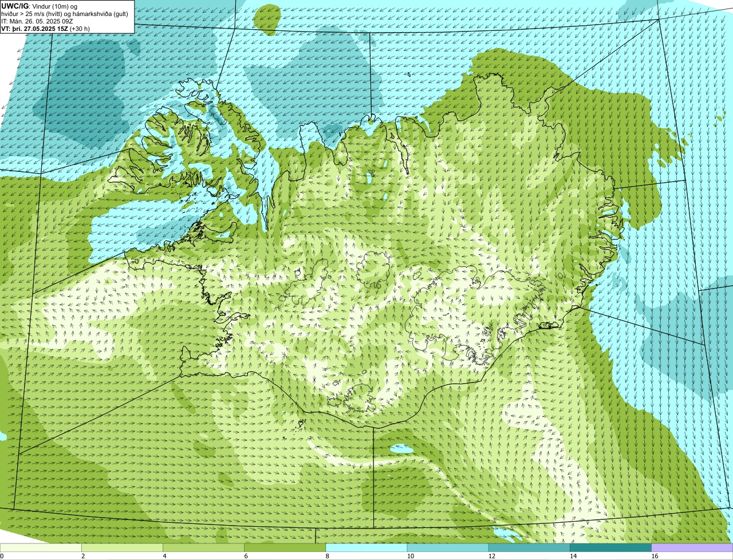Click the light green 2–4 m/s legend swatch
The width and height of the screenshot is (733, 560).
[x=122, y=548]
